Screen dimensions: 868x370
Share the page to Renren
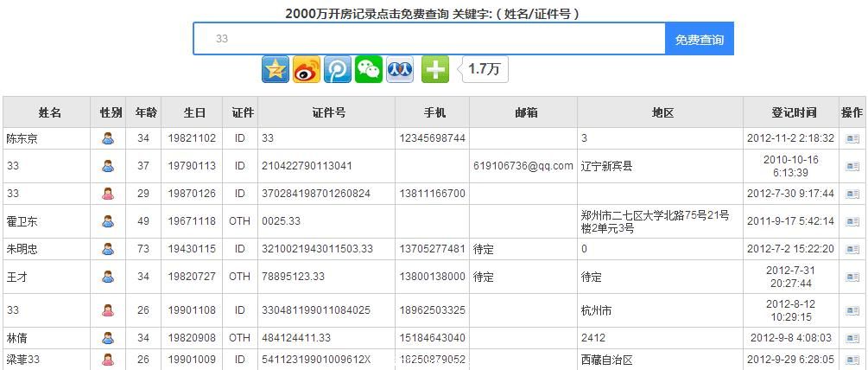coord(400,69)
